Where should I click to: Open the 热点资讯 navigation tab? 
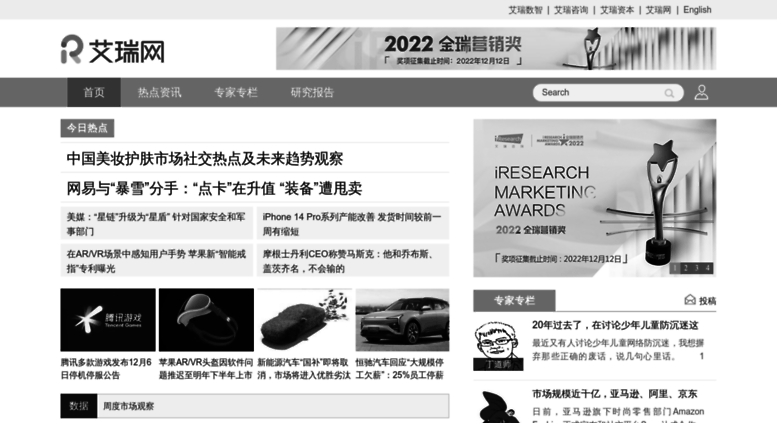tap(160, 92)
